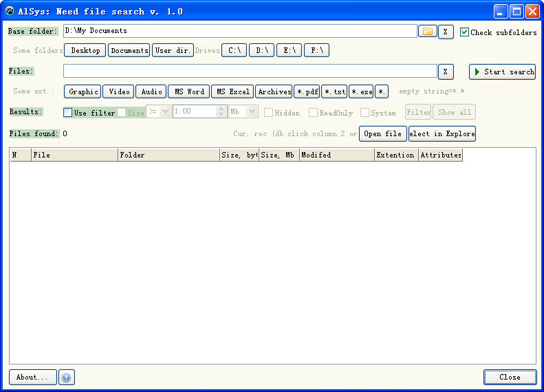The width and height of the screenshot is (544, 392).
Task: Open the size comparison operator dropdown
Action: pyautogui.click(x=165, y=111)
